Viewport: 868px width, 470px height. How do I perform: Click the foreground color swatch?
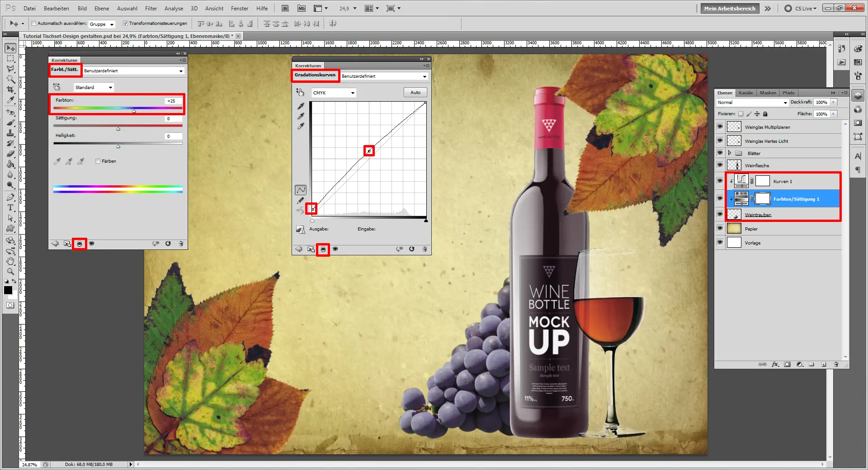point(8,290)
